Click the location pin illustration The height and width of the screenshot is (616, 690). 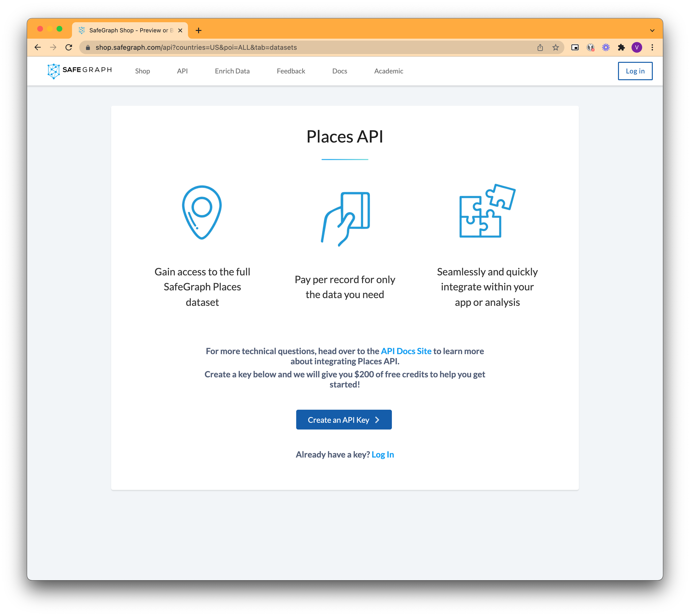[202, 212]
